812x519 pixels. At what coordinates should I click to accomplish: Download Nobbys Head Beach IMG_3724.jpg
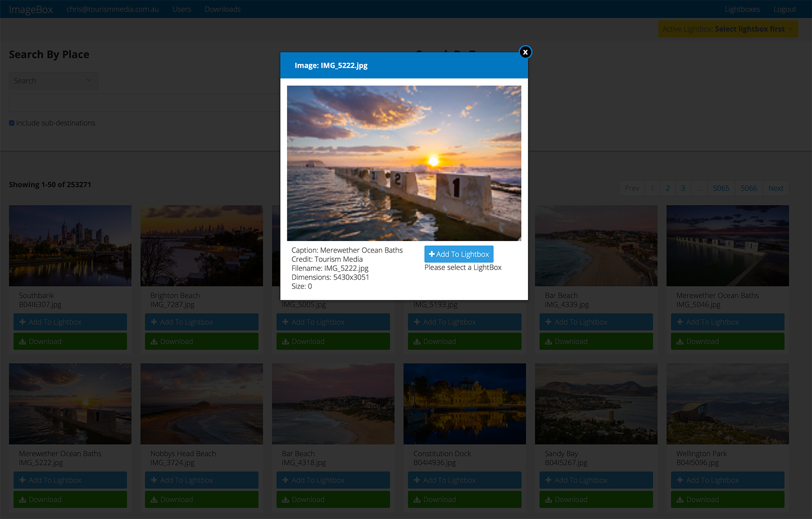(202, 500)
